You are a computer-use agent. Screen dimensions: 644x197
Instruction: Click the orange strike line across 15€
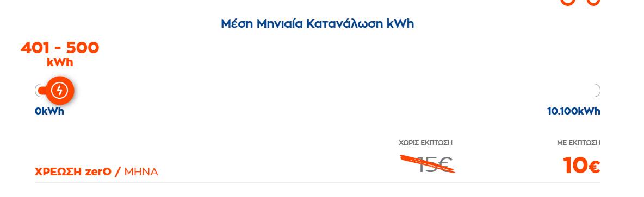click(x=428, y=164)
